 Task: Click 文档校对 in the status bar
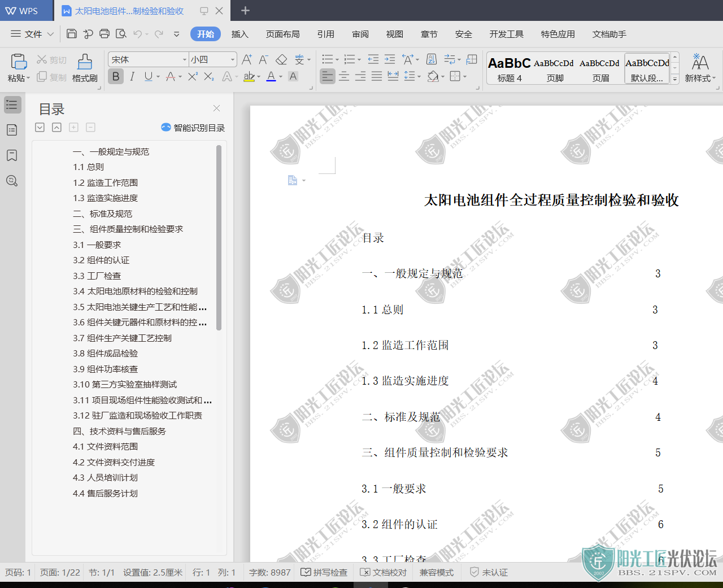click(383, 572)
